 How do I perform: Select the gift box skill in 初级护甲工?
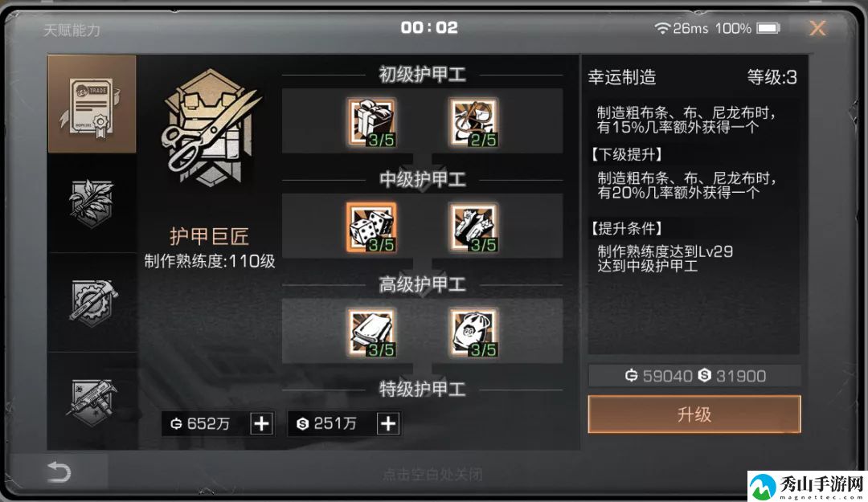371,122
